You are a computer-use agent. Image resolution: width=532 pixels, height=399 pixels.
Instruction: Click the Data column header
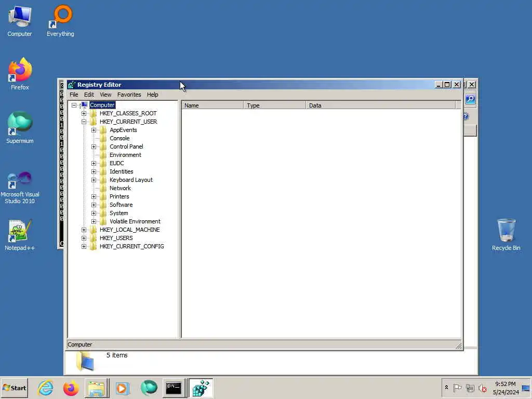380,105
